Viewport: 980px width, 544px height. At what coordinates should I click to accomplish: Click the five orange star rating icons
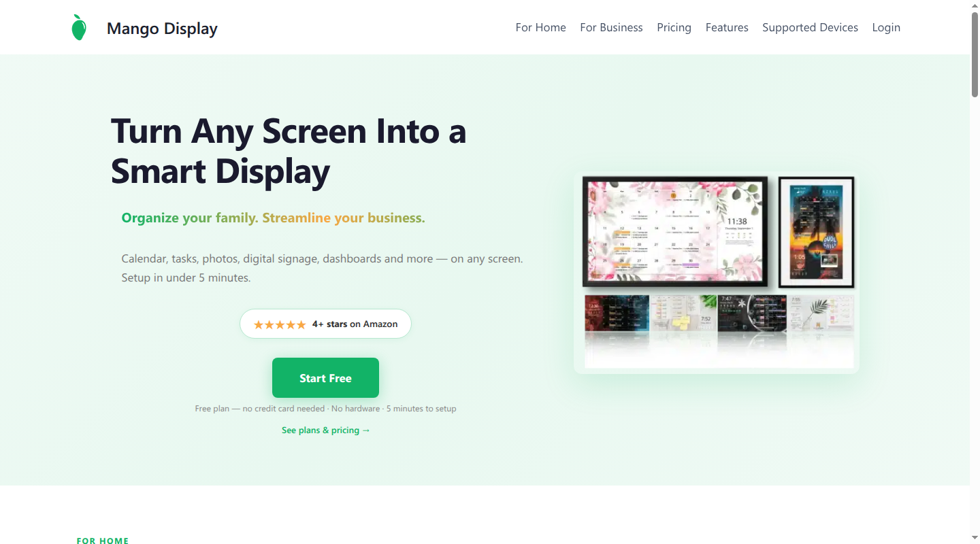[280, 324]
